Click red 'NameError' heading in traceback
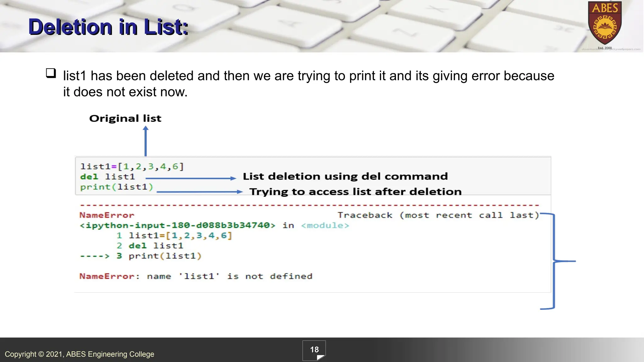 point(107,215)
